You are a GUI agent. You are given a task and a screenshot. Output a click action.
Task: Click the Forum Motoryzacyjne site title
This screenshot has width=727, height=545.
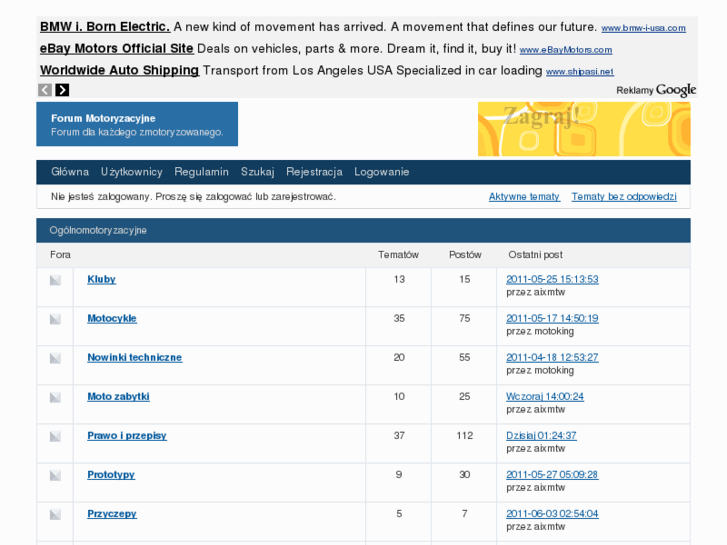[103, 118]
